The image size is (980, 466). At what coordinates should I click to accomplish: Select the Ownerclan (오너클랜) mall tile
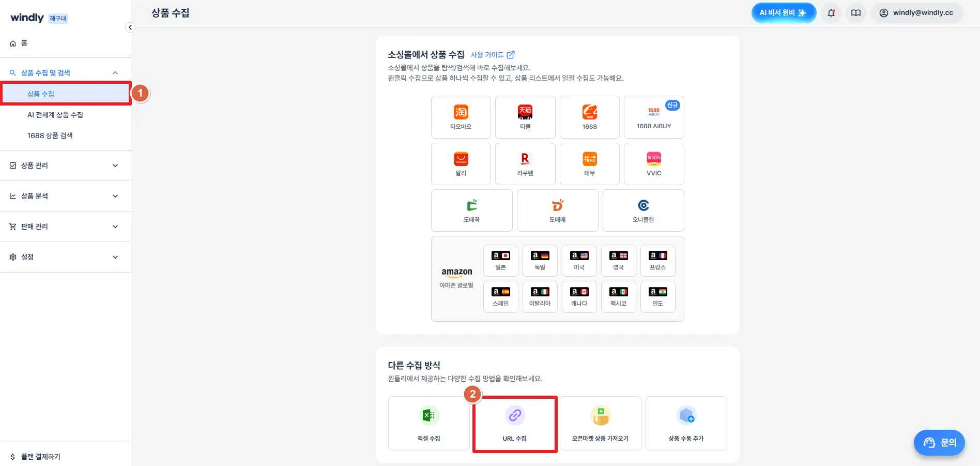click(x=644, y=211)
